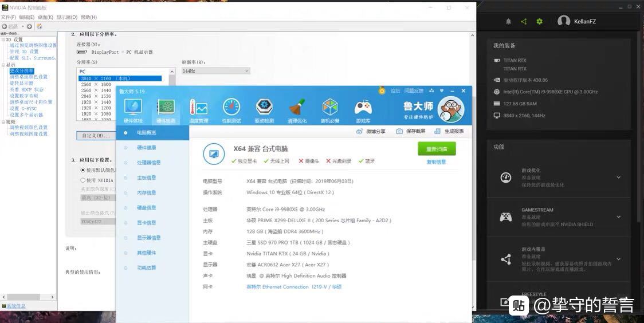The height and width of the screenshot is (323, 644).
Task: Open 帮助(H) menu
Action: (89, 17)
